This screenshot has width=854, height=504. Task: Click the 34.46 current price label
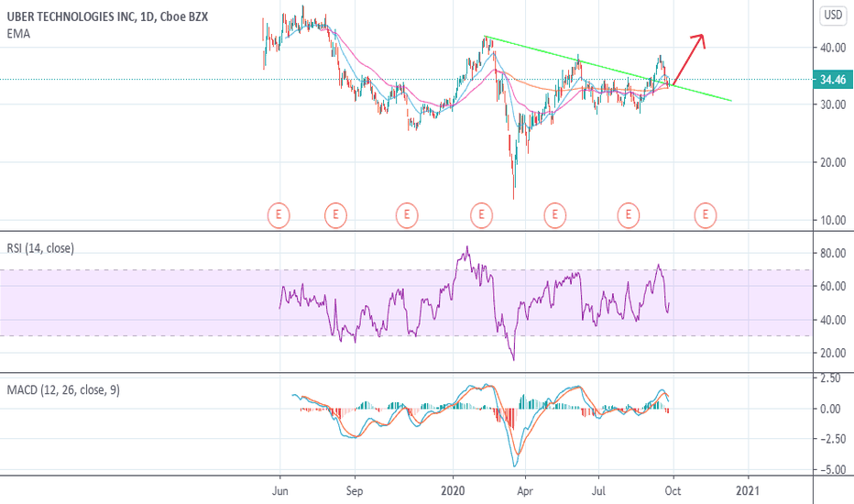tap(833, 80)
